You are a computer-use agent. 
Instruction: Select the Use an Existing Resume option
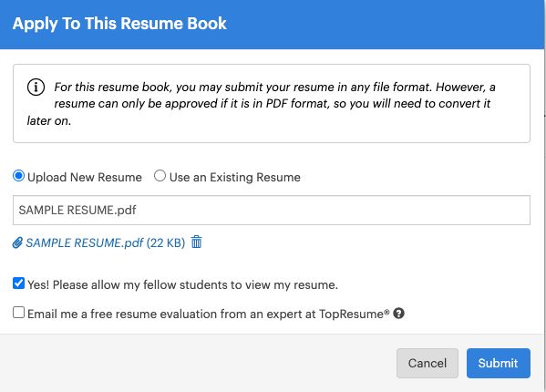(x=160, y=176)
